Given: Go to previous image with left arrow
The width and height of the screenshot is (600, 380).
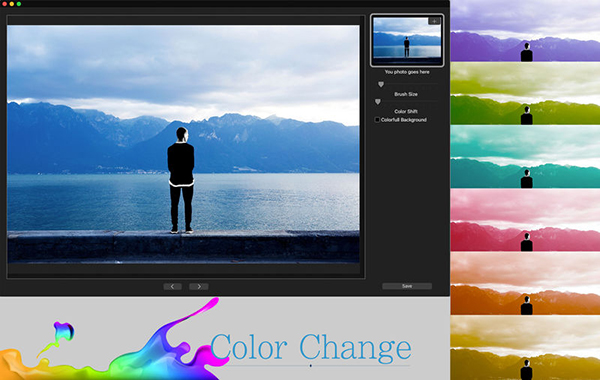Looking at the screenshot, I should pyautogui.click(x=172, y=286).
